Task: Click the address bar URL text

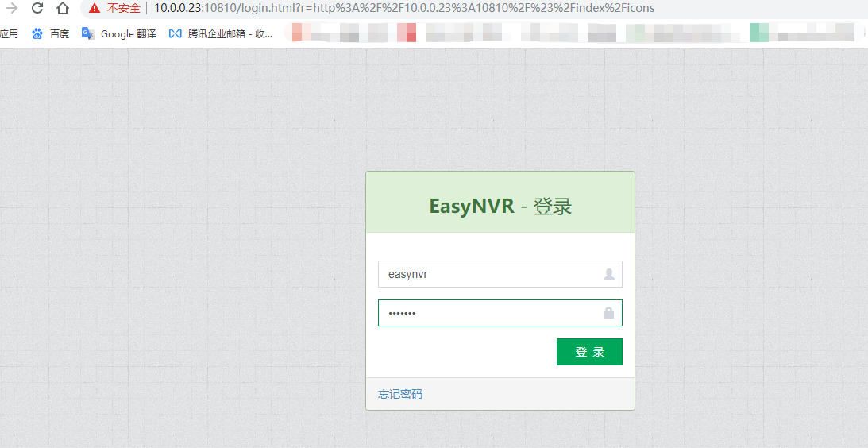Action: tap(404, 8)
